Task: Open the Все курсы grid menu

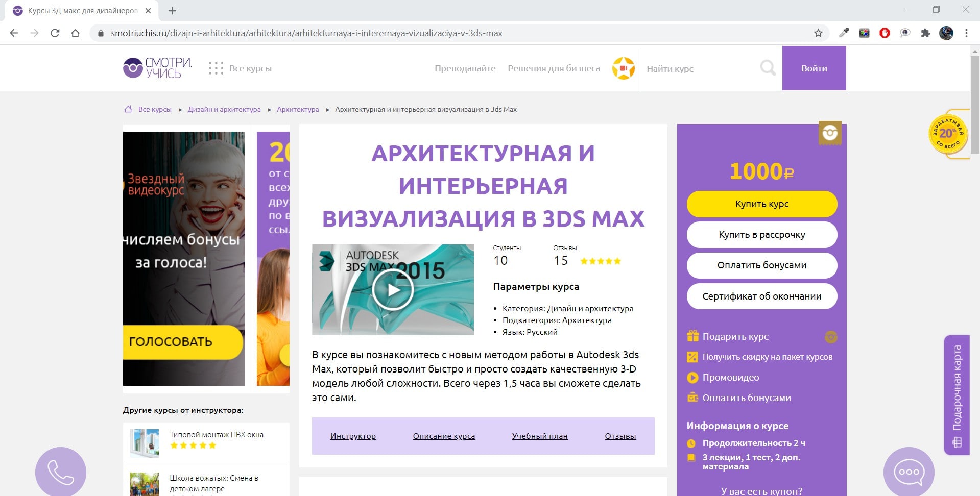Action: click(x=240, y=68)
